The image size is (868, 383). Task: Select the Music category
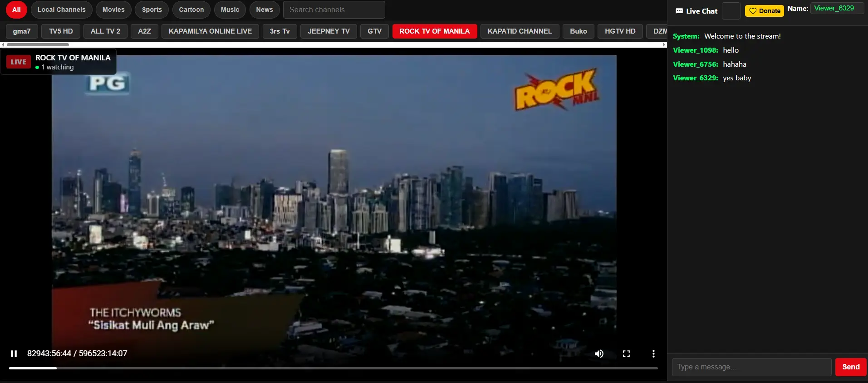pyautogui.click(x=230, y=10)
